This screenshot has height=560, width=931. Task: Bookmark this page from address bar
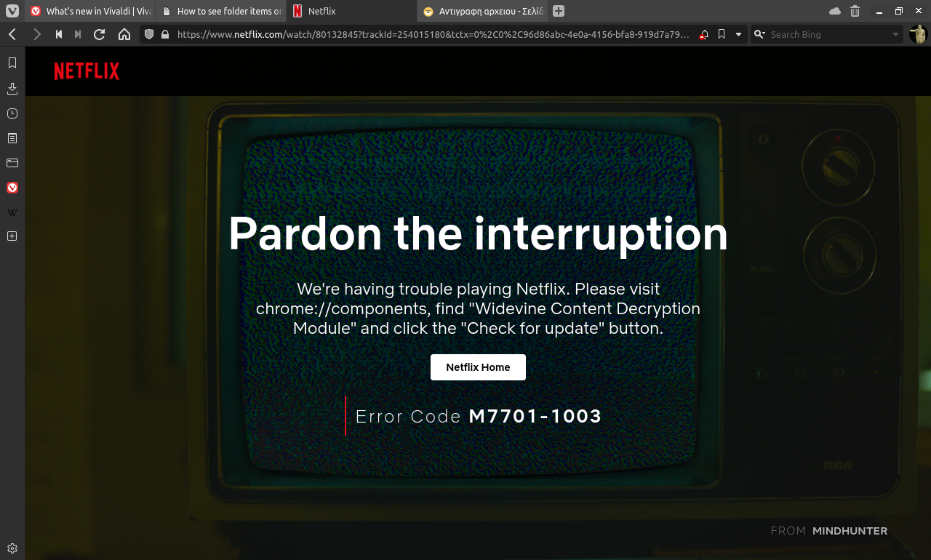click(x=722, y=34)
